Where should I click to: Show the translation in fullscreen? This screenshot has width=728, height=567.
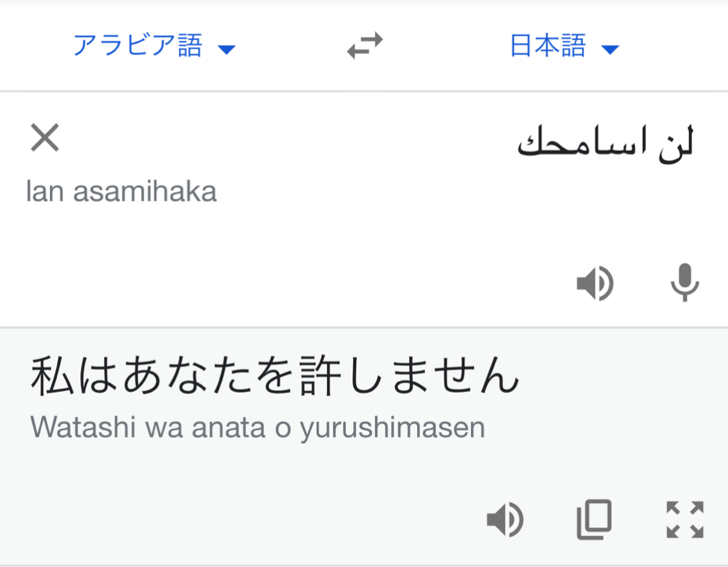click(x=685, y=520)
